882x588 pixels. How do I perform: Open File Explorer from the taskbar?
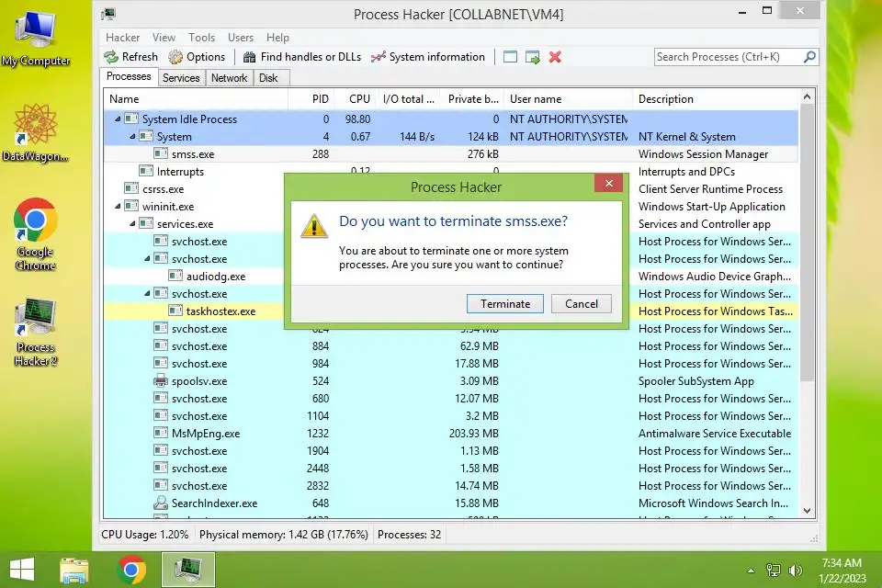click(74, 570)
